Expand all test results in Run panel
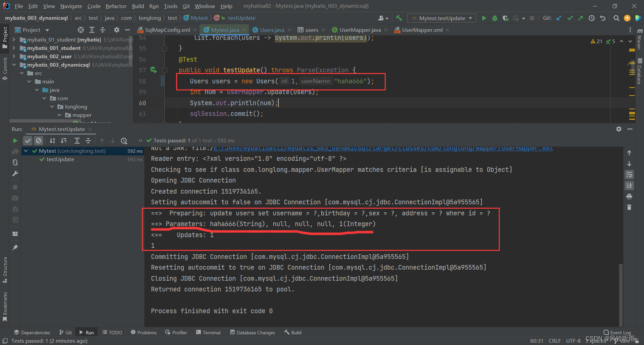 pyautogui.click(x=77, y=141)
